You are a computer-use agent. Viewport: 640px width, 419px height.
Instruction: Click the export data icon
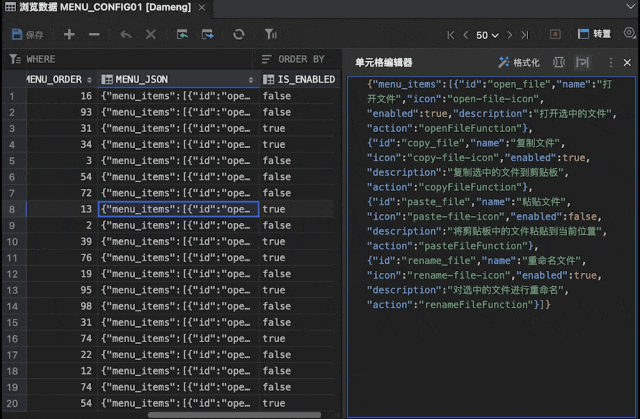click(x=207, y=35)
